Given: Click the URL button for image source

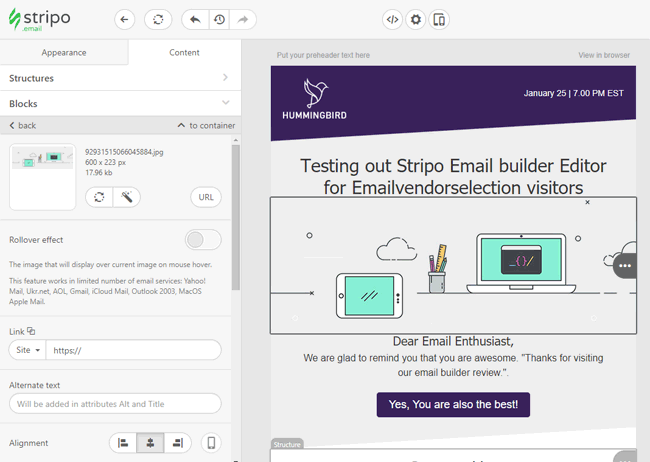Looking at the screenshot, I should 206,197.
